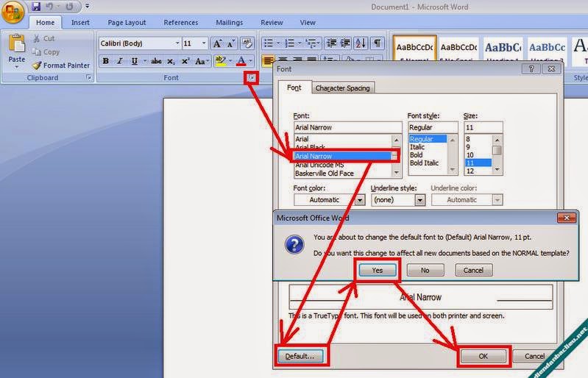Apply the Normal style from the gallery
Image resolution: width=588 pixels, height=378 pixels.
pos(415,49)
